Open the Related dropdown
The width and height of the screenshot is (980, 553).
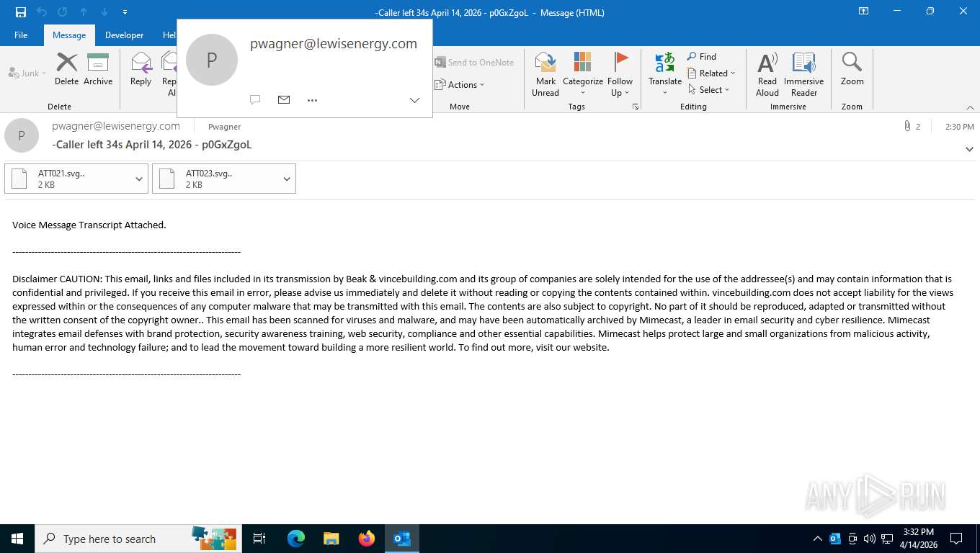tap(711, 73)
